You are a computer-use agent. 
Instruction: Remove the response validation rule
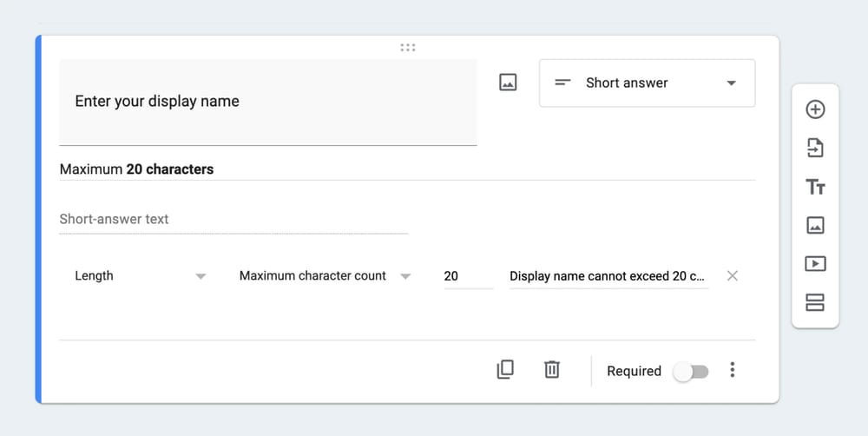(732, 276)
